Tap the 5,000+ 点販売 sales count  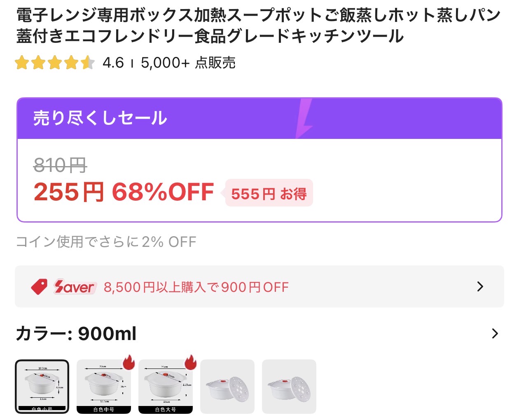[x=188, y=63]
